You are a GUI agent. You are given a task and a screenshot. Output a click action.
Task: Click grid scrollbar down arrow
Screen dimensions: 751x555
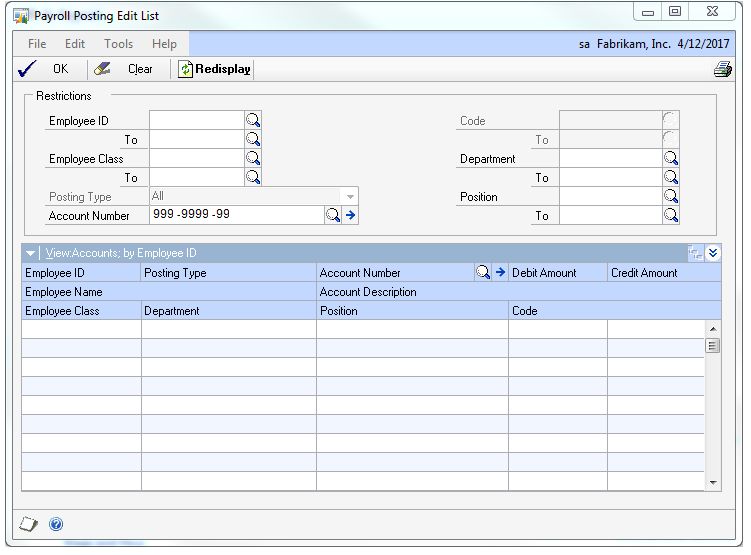click(713, 483)
